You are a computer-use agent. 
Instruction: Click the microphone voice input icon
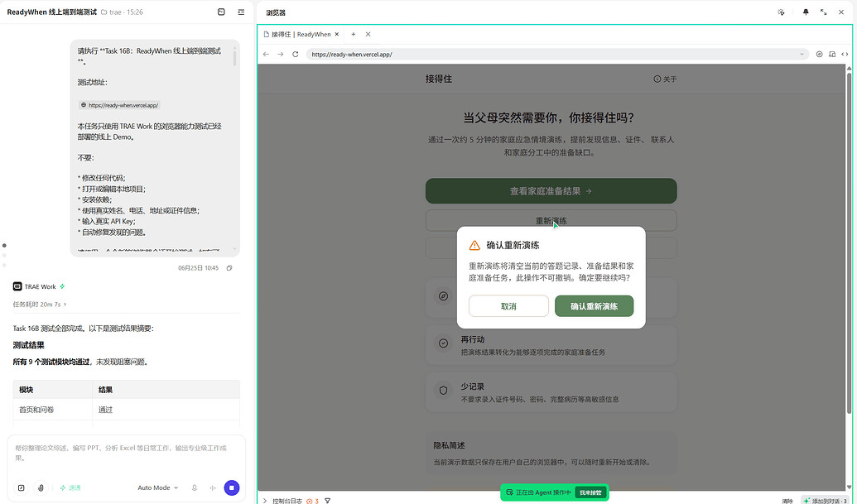tap(194, 487)
